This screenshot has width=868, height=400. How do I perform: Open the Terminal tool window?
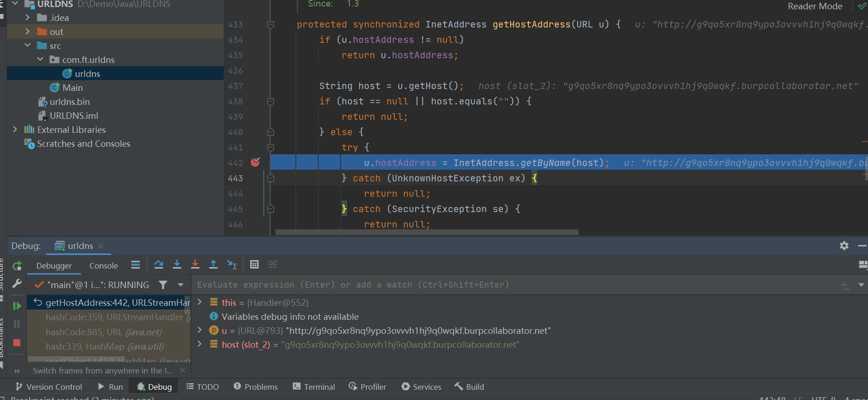click(314, 387)
